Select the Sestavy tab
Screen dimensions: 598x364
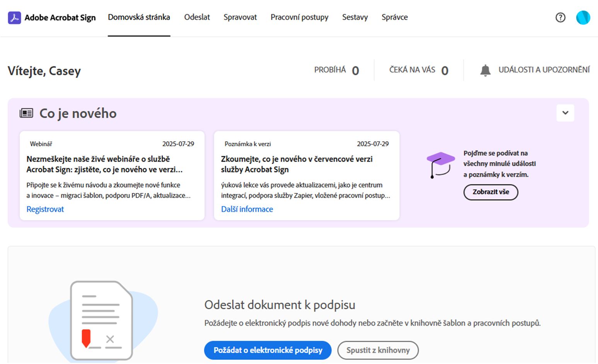(x=355, y=17)
